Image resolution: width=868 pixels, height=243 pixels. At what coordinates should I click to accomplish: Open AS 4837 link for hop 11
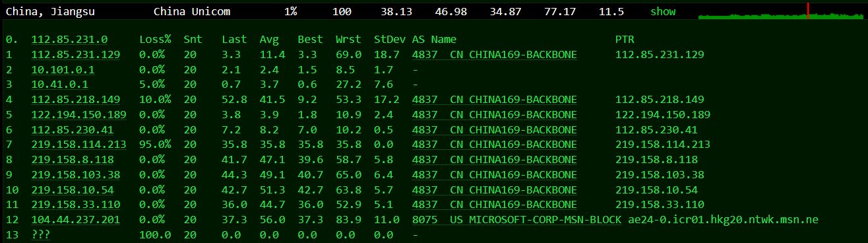coord(495,204)
